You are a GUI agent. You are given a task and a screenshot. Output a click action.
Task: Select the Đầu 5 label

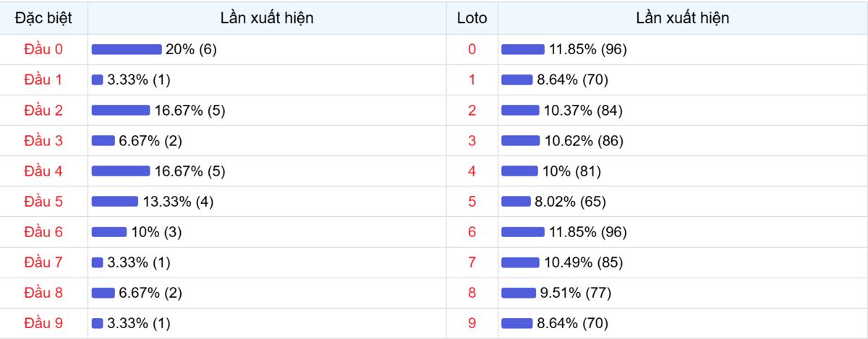(x=43, y=202)
